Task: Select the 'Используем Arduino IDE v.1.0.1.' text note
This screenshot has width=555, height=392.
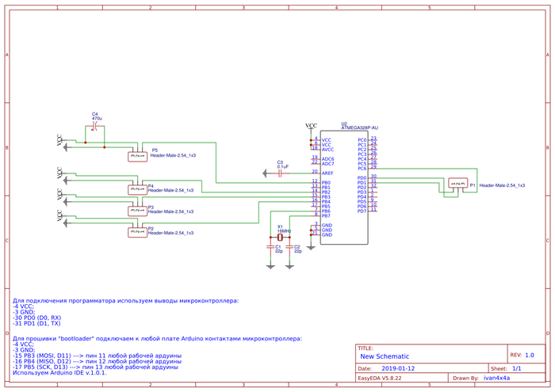Action: pyautogui.click(x=59, y=372)
